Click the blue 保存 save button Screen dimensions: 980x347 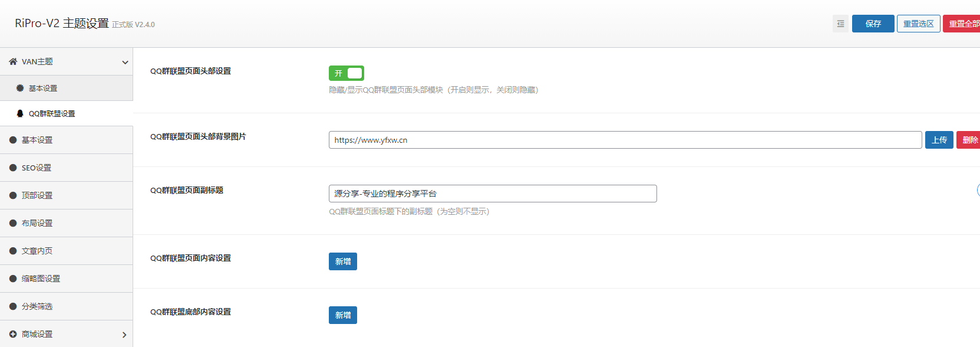pyautogui.click(x=873, y=24)
